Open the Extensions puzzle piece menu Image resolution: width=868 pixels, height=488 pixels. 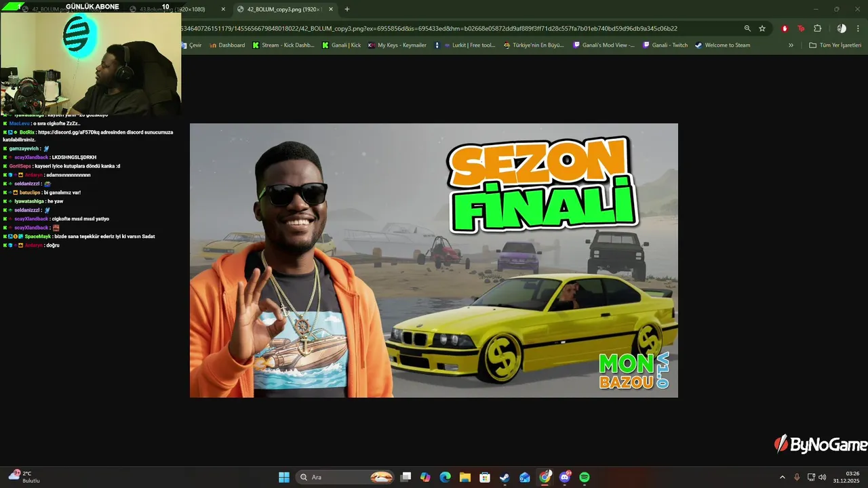(x=817, y=28)
